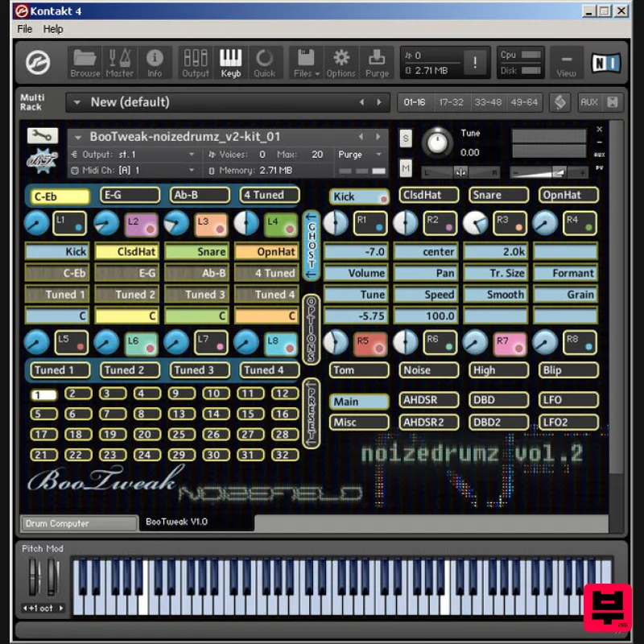Click the purple L2 pad

141,225
